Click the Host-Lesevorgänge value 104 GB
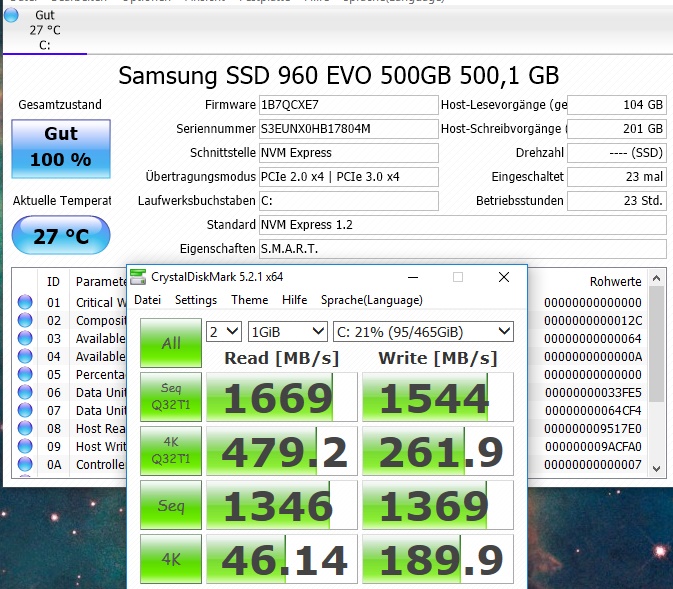The height and width of the screenshot is (589, 673). (x=617, y=105)
